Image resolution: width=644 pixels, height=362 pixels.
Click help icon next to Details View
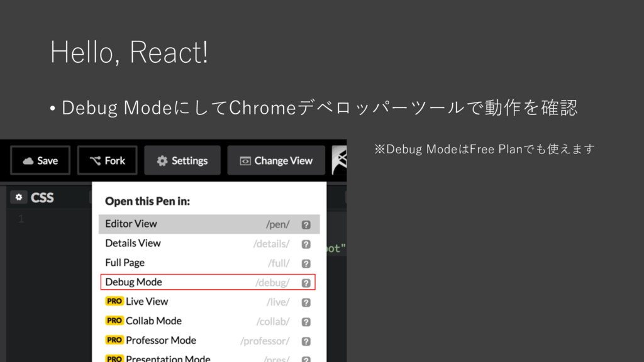tap(306, 244)
